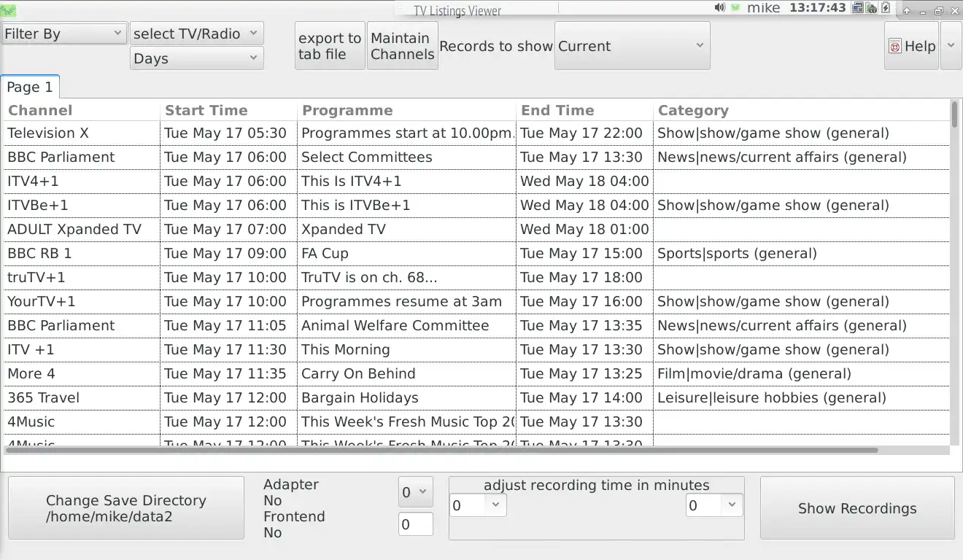963x560 pixels.
Task: Click the user name mike in the tray
Action: coord(764,8)
